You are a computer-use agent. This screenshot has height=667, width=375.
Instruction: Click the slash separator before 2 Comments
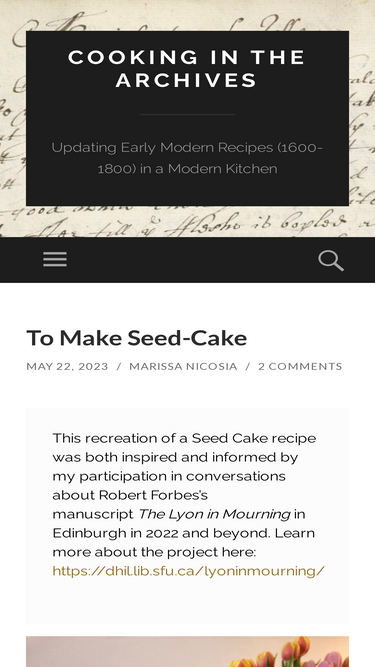[247, 366]
